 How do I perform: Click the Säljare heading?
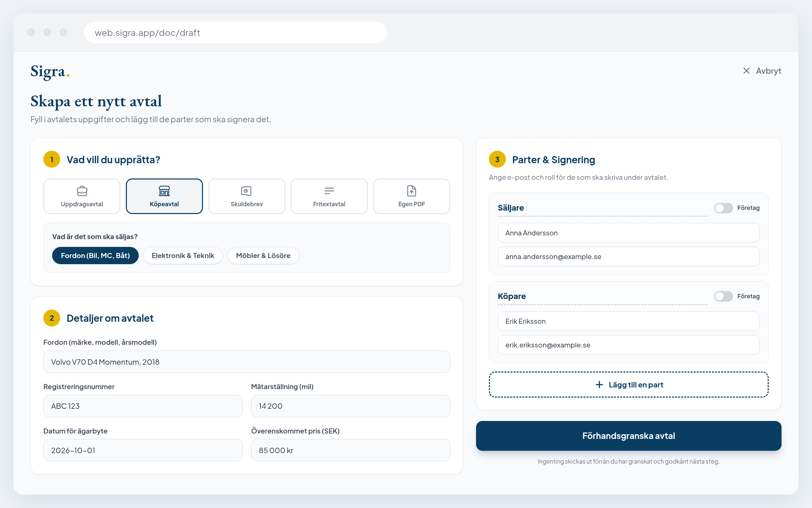(x=511, y=208)
